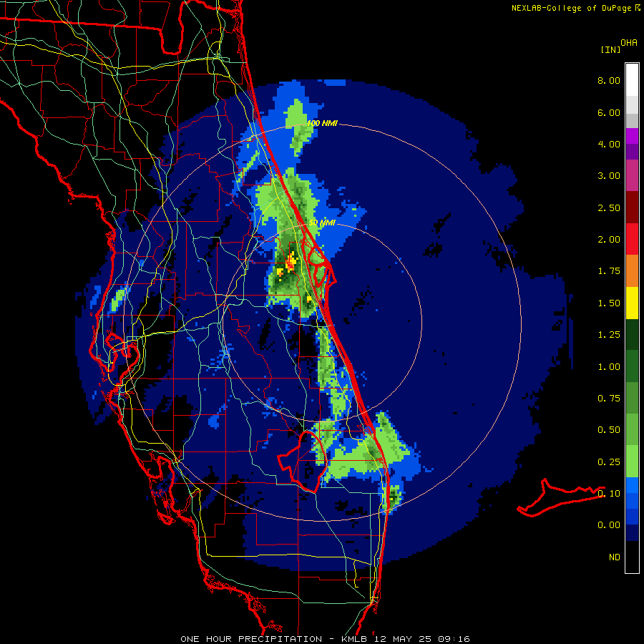Screen dimensions: 644x644
Task: Click the 1.00 legend value
Action: (609, 367)
